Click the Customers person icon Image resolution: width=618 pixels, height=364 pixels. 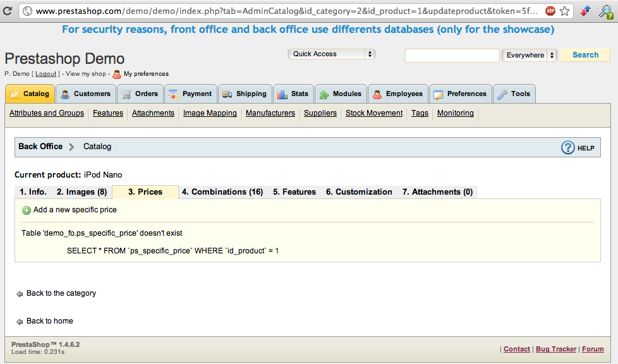[x=65, y=95]
